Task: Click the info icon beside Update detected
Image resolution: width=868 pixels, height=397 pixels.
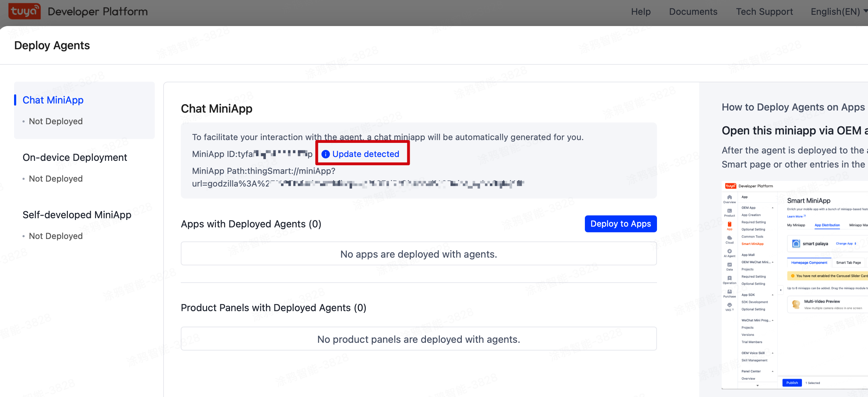Action: click(x=326, y=154)
